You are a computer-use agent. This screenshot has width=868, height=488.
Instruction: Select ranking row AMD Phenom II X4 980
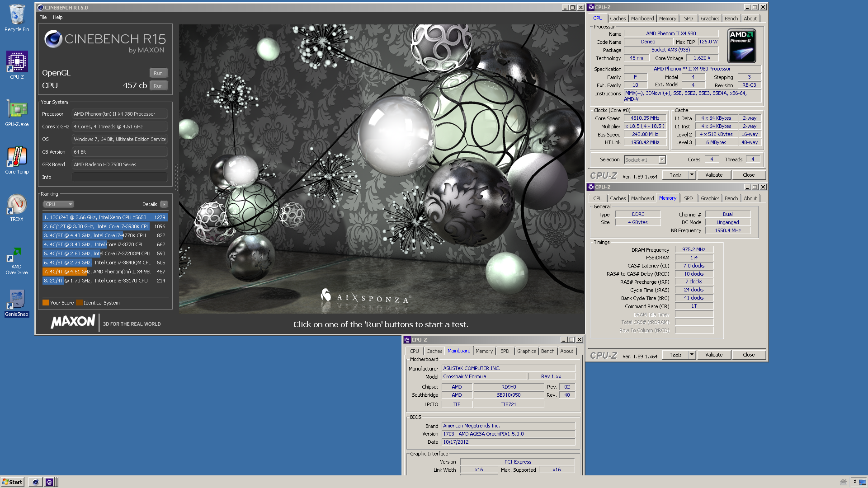pos(105,272)
